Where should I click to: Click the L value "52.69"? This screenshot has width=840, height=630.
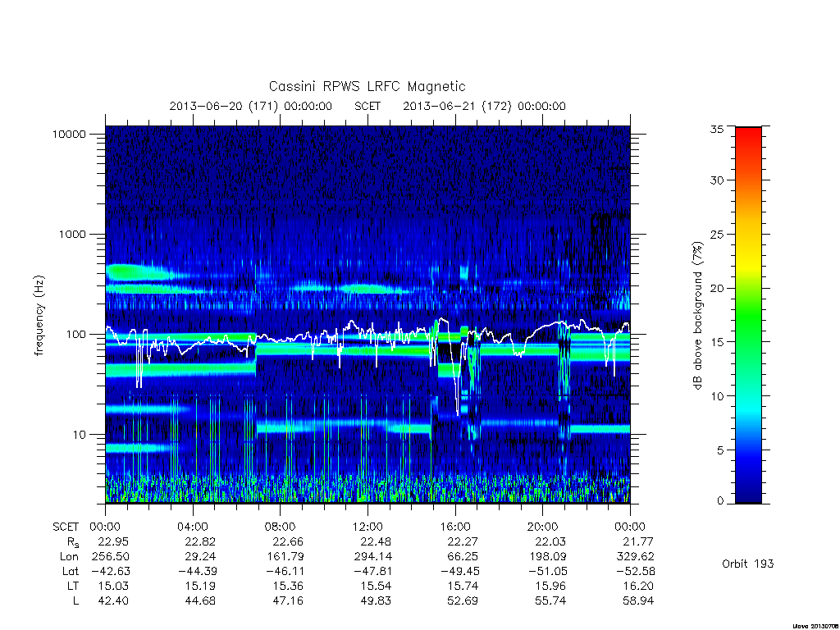click(x=463, y=601)
